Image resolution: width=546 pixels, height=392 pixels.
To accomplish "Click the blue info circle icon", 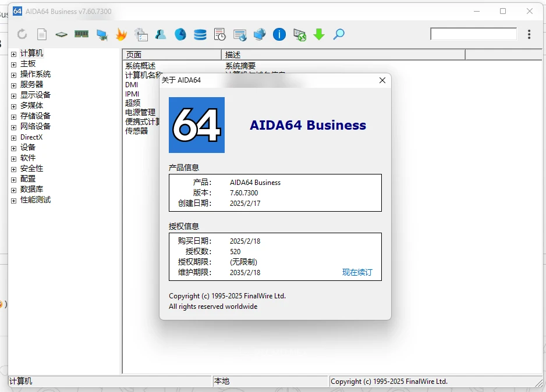I will click(279, 34).
